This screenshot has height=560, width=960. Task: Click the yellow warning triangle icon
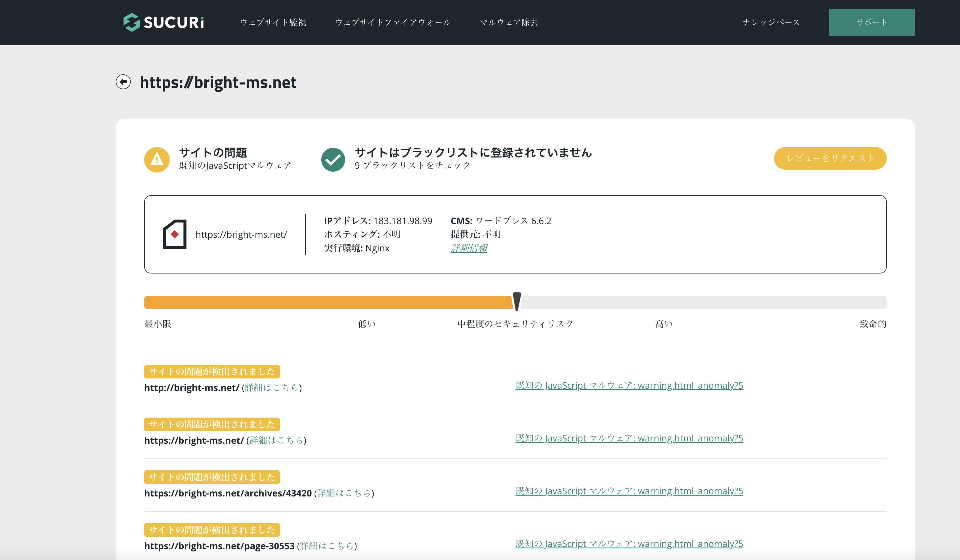pos(157,159)
